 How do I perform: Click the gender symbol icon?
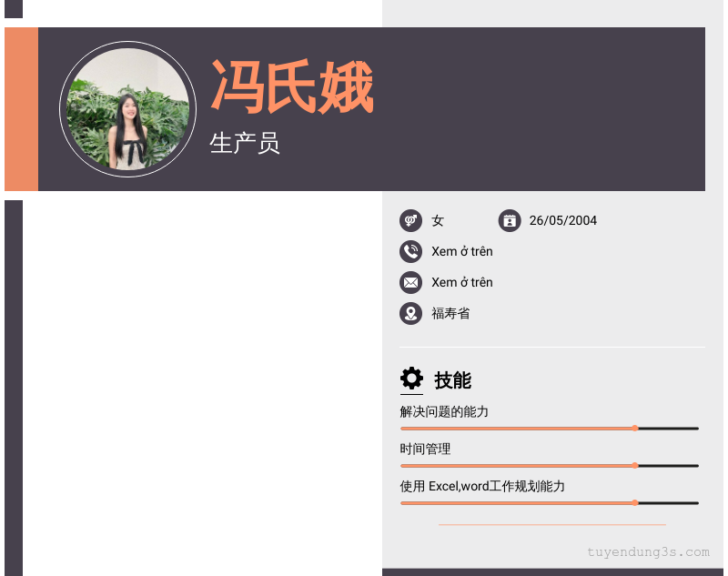pyautogui.click(x=410, y=221)
